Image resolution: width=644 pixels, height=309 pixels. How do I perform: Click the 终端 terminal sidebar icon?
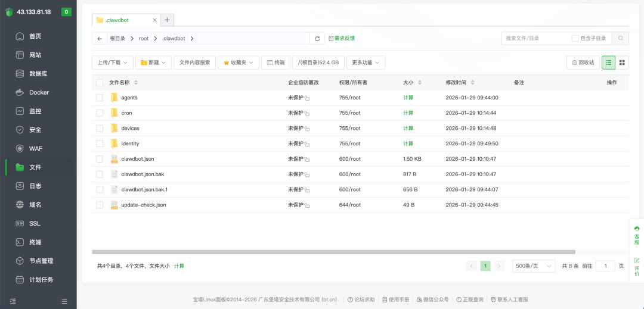pos(20,242)
